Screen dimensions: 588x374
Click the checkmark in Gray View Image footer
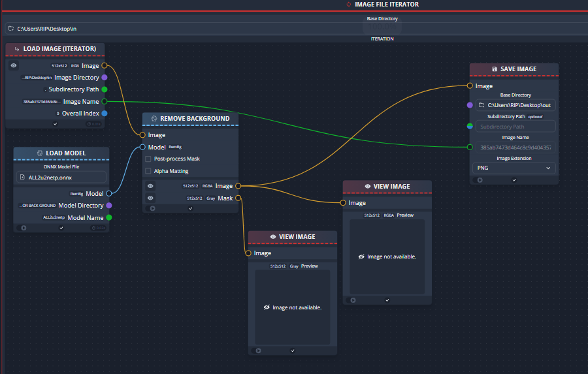(x=293, y=351)
